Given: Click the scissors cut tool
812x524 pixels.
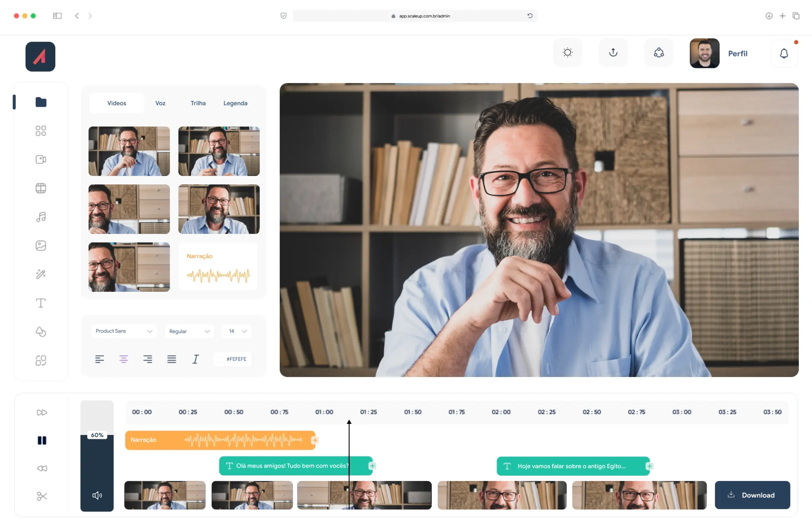Looking at the screenshot, I should pos(42,496).
